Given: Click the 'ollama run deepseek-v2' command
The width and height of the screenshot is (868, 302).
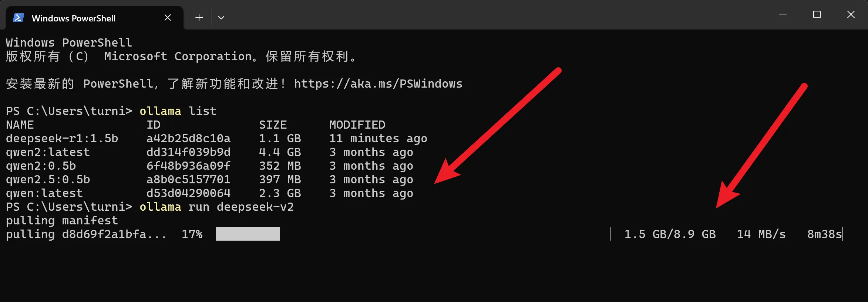Looking at the screenshot, I should pyautogui.click(x=217, y=207).
